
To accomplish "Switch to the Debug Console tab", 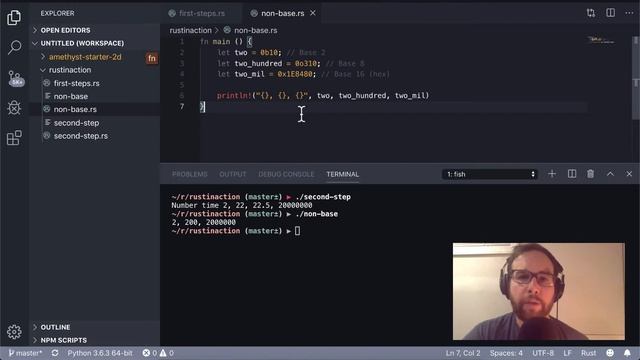I will [287, 174].
